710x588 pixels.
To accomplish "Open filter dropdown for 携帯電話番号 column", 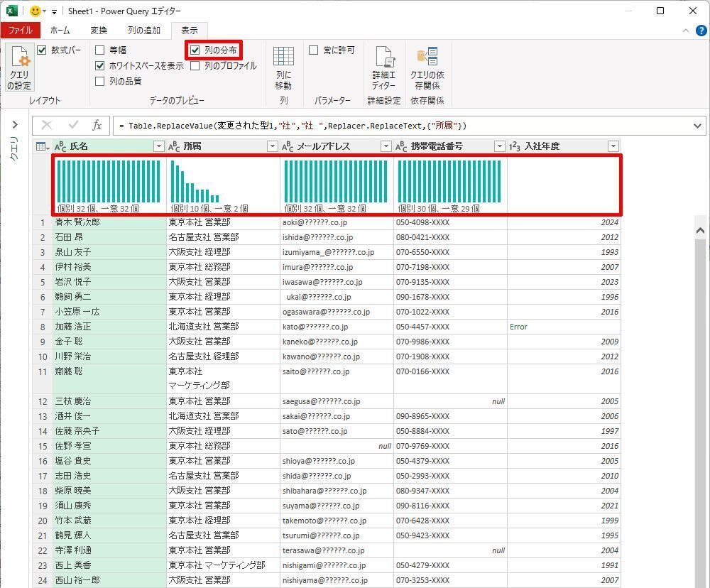I will 499,146.
